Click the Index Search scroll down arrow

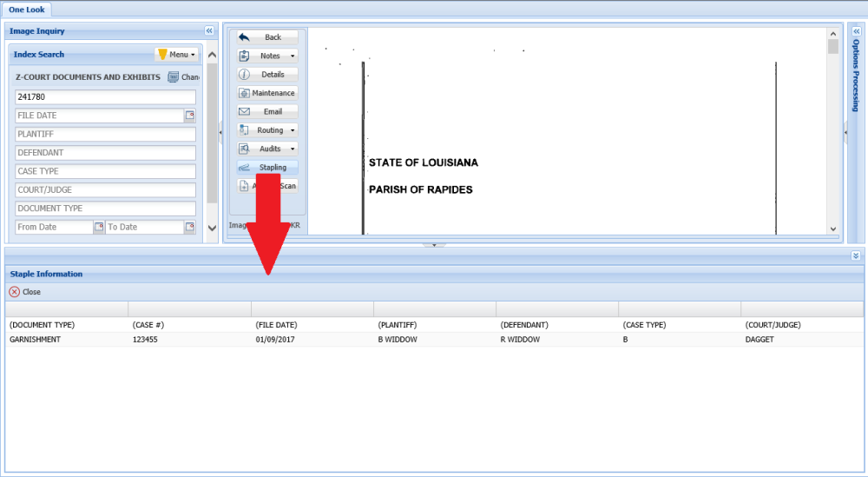pyautogui.click(x=212, y=228)
